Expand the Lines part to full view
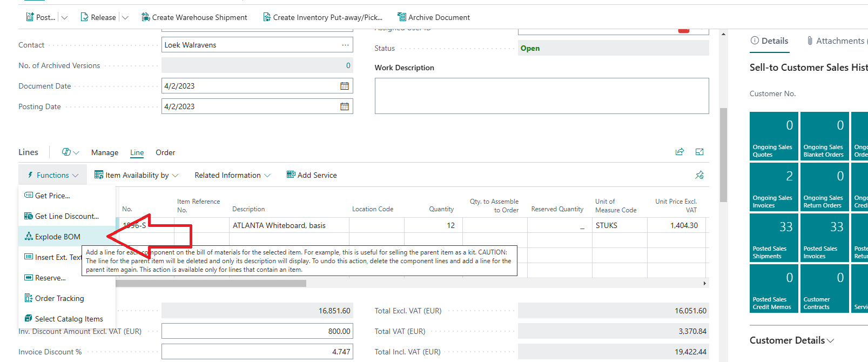 click(699, 152)
